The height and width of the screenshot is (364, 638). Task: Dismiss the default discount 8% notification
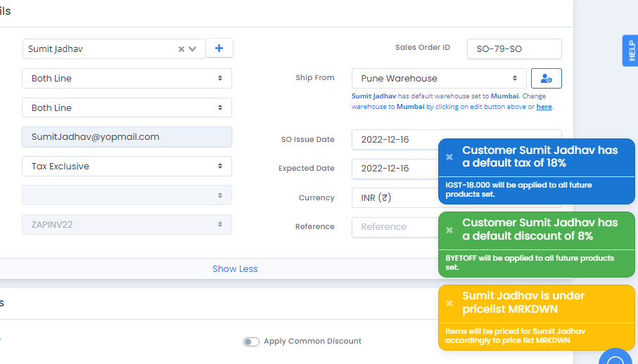point(449,230)
